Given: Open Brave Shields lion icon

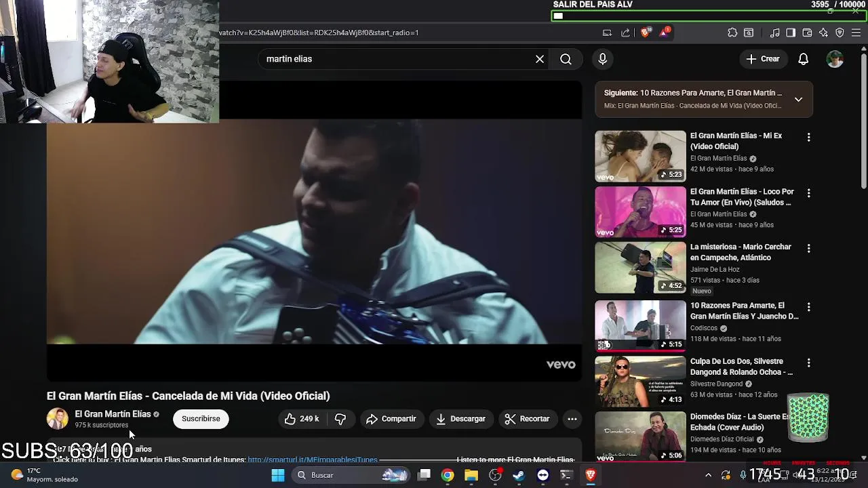Looking at the screenshot, I should 645,32.
